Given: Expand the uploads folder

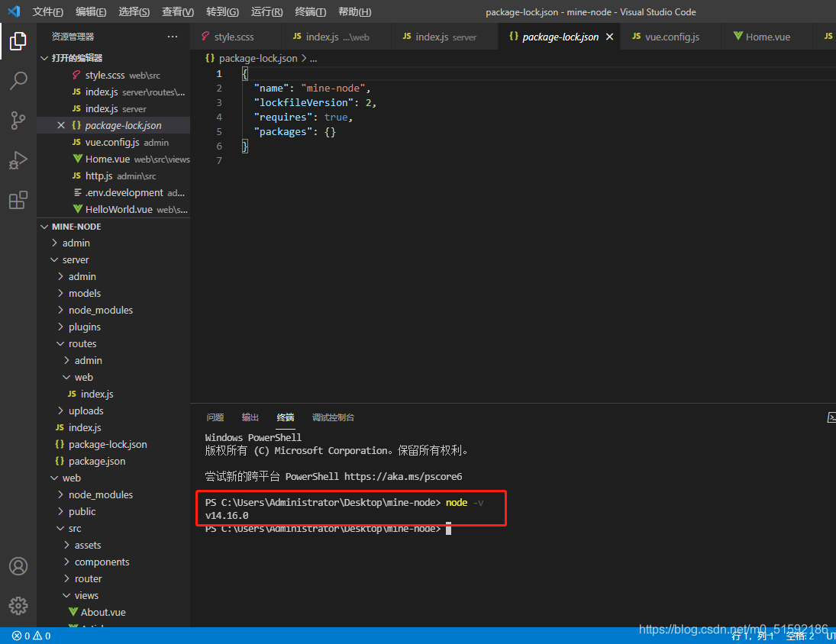Looking at the screenshot, I should coord(114,411).
